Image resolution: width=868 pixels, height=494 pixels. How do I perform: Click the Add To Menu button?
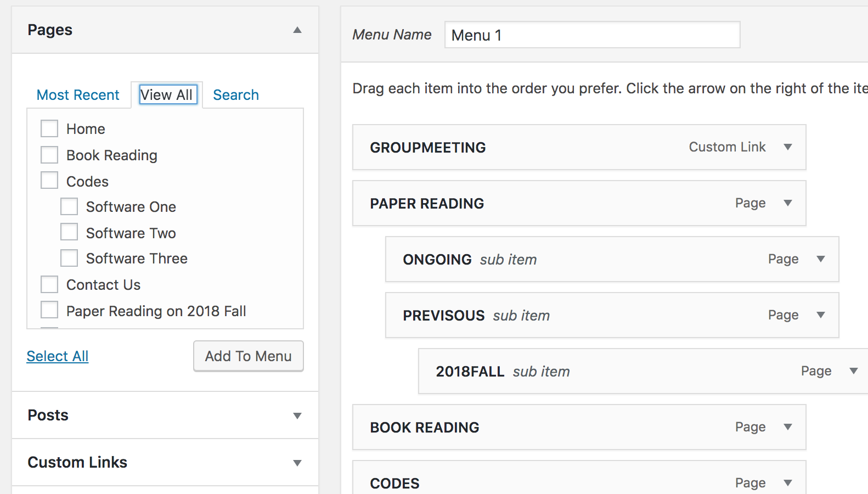click(x=248, y=356)
